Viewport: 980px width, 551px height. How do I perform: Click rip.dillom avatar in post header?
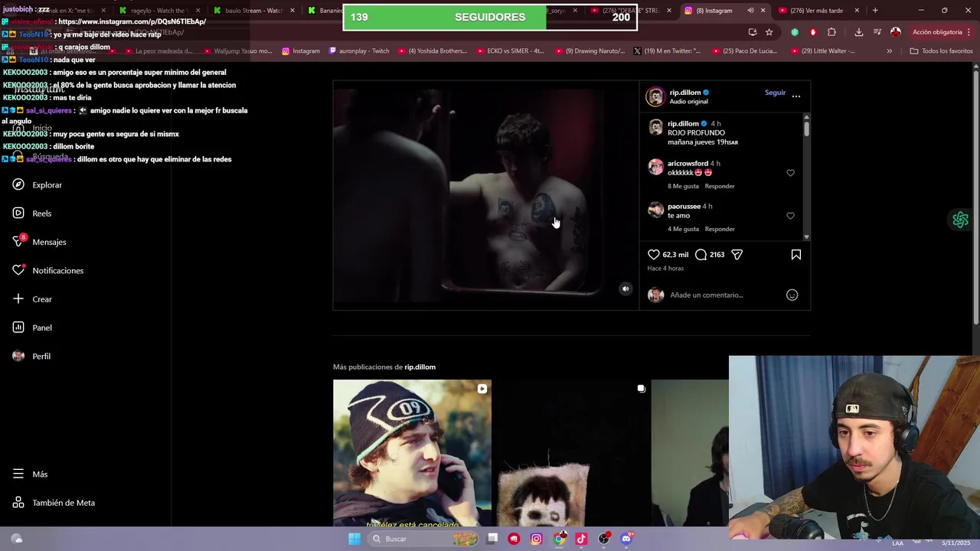tap(655, 96)
